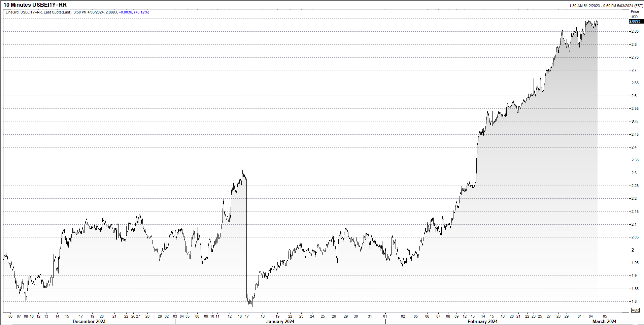Click the 1.95 price axis label
Viewport: 644px width, 325px height.
click(x=635, y=263)
